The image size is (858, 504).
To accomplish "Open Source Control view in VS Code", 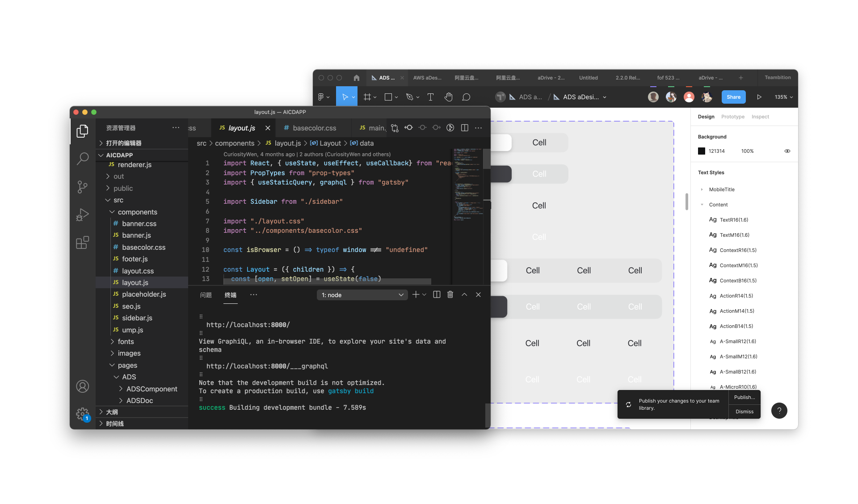I will [x=83, y=187].
